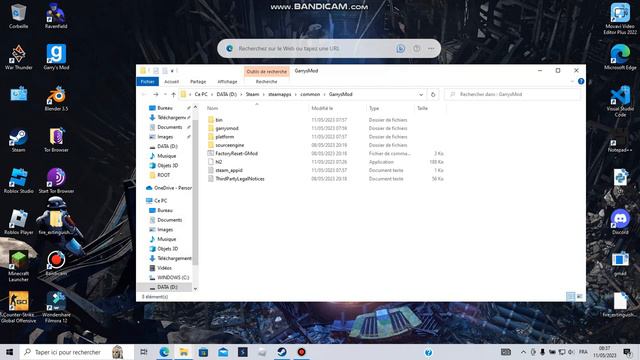Show hidden system tray icons
Image resolution: width=640 pixels, height=360 pixels.
tap(523, 352)
